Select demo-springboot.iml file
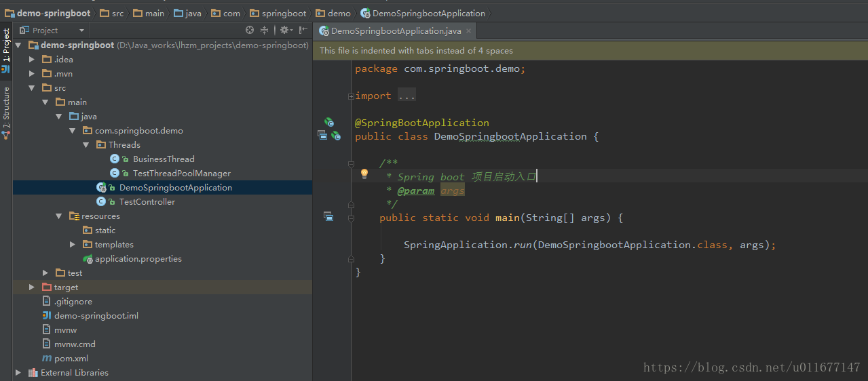 click(x=96, y=316)
